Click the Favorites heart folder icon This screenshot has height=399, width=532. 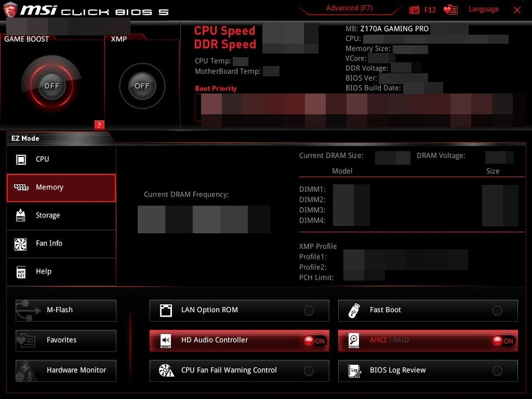tap(26, 341)
